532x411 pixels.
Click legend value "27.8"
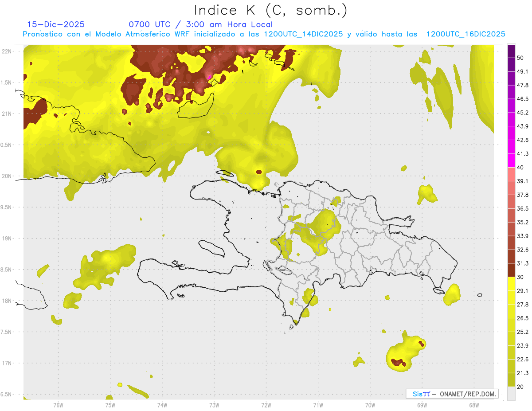pyautogui.click(x=523, y=305)
